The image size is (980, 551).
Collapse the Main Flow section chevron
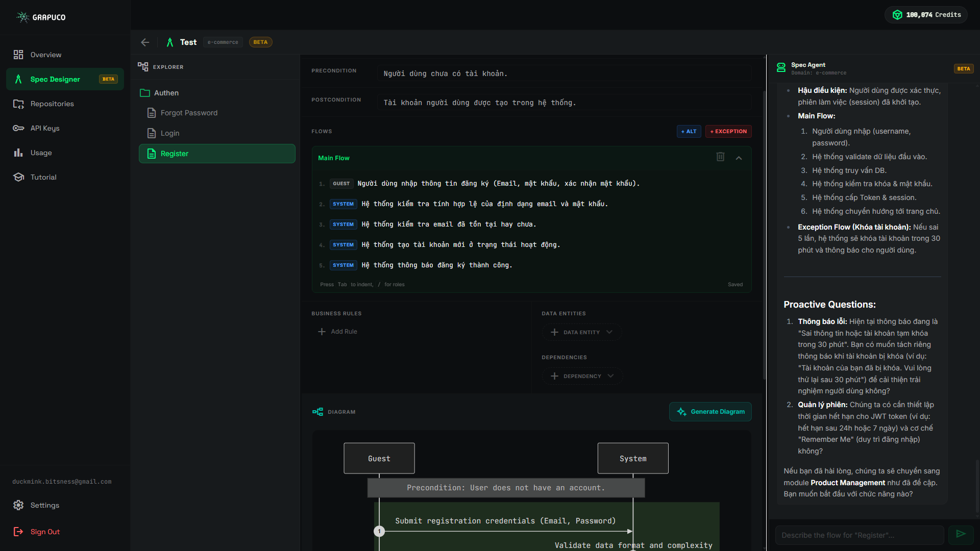coord(739,158)
